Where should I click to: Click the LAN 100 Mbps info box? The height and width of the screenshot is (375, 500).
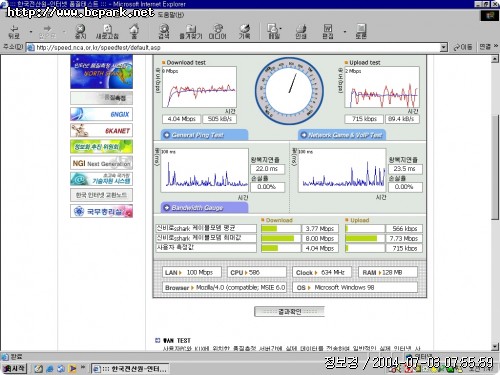coord(192,272)
